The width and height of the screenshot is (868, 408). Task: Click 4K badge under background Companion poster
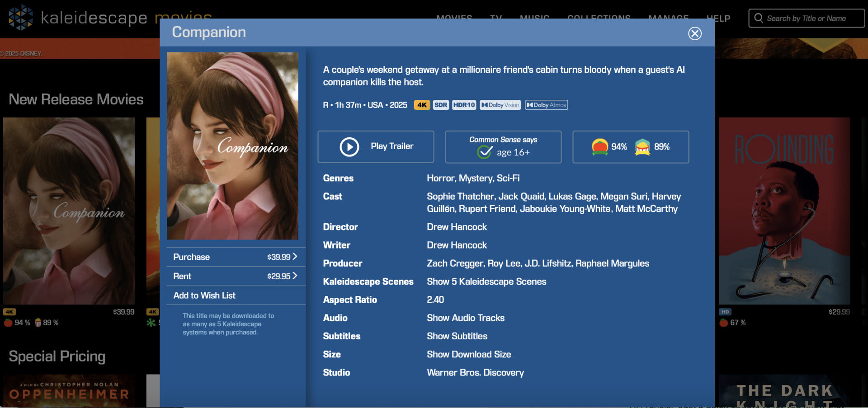(x=9, y=312)
